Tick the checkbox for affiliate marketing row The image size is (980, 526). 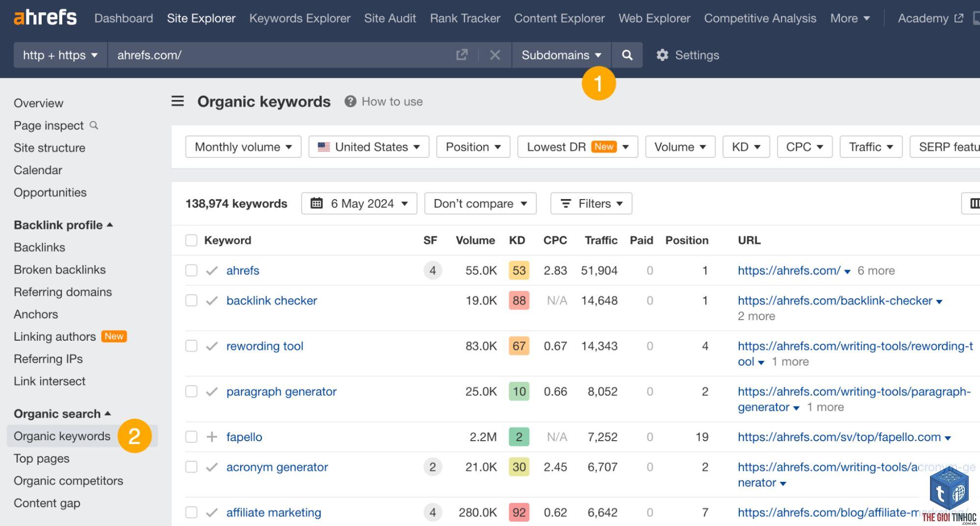click(191, 513)
